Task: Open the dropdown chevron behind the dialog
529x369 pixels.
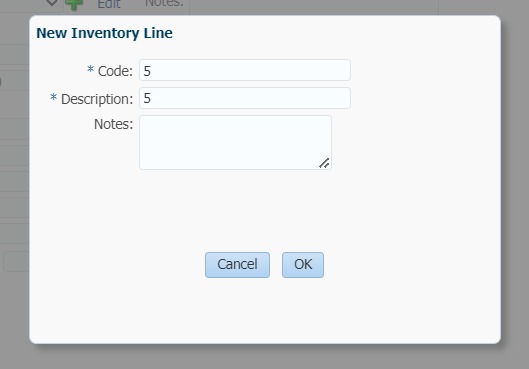Action: tap(52, 3)
